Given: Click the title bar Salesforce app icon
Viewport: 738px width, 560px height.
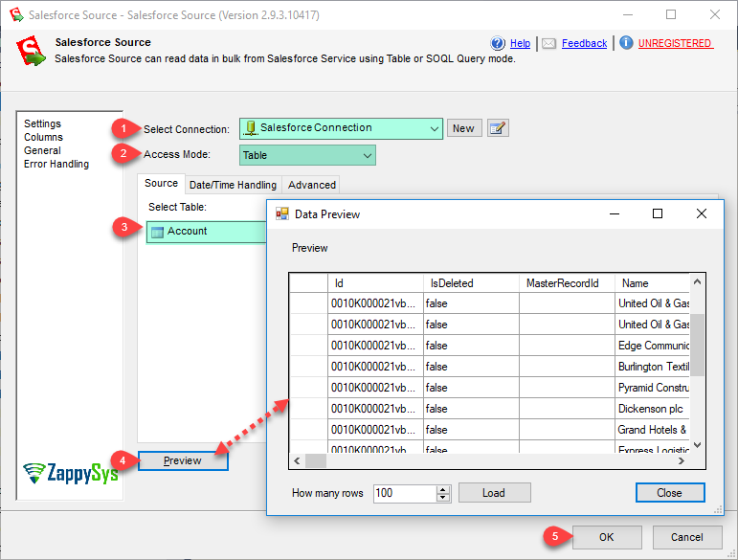Looking at the screenshot, I should pos(16,14).
